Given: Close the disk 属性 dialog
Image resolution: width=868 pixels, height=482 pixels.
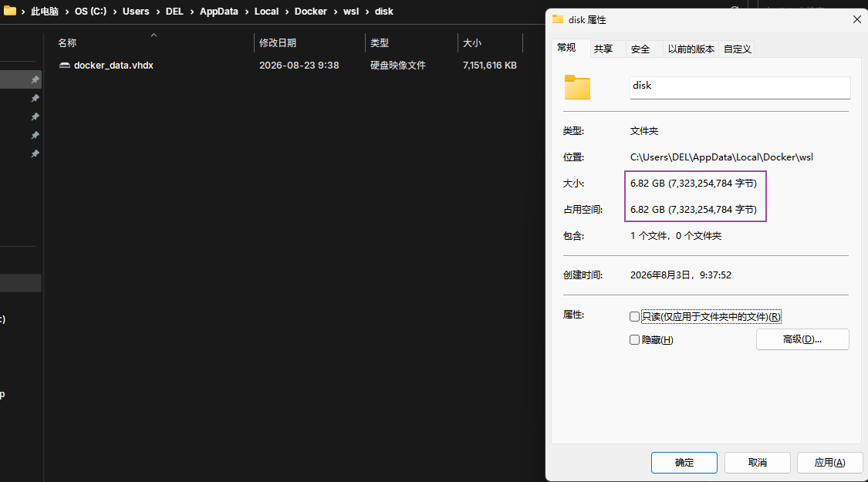Looking at the screenshot, I should [857, 19].
